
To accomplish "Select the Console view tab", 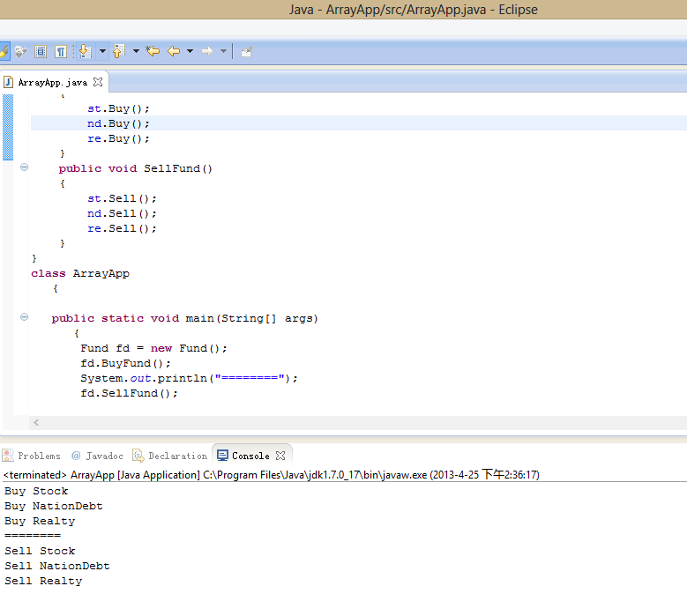I will click(x=250, y=456).
